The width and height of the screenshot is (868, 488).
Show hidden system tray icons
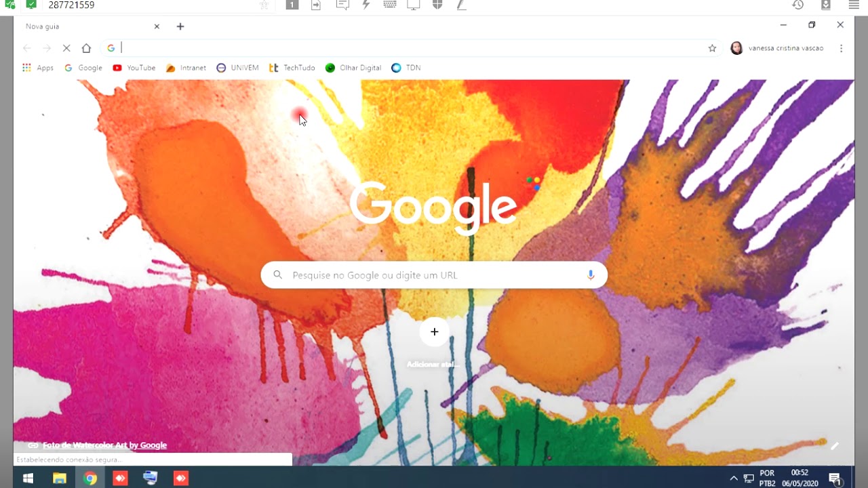[x=733, y=479]
